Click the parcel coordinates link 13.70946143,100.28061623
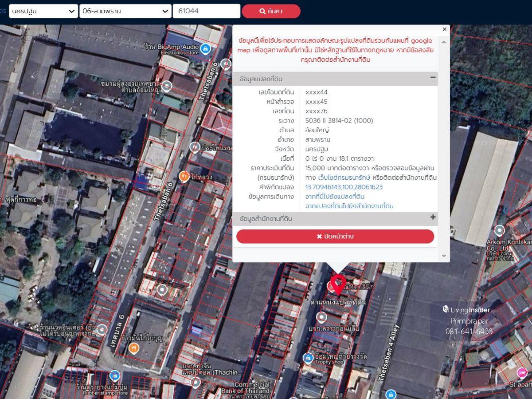532x399 pixels. 344,187
